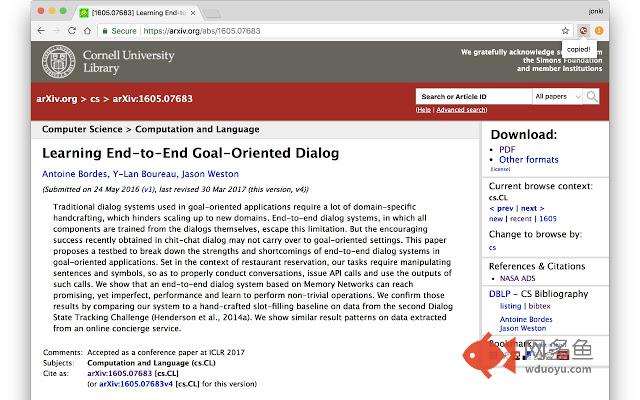Viewport: 640px width, 400px height.
Task: Open the cs breadcrumb link
Action: (95, 99)
